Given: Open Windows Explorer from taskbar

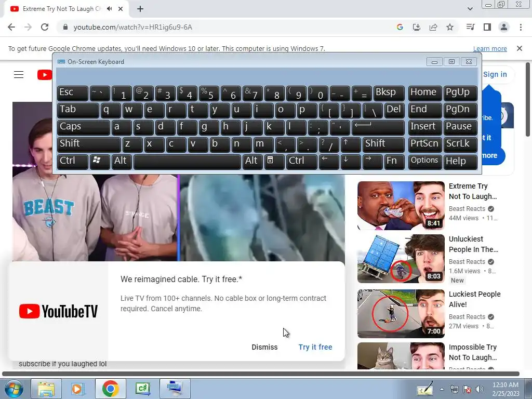Looking at the screenshot, I should 46,389.
